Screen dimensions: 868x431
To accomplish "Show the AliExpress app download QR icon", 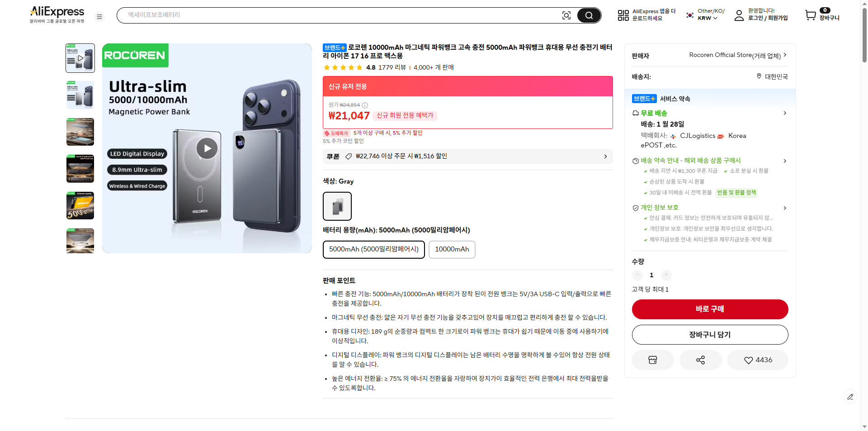I will pyautogui.click(x=623, y=15).
